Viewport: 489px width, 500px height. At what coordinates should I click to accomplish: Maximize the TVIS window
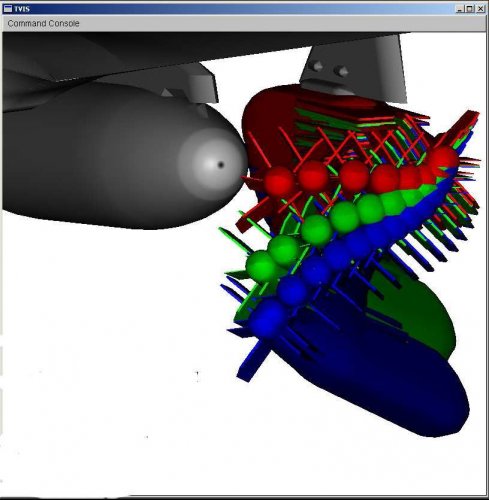coord(469,9)
